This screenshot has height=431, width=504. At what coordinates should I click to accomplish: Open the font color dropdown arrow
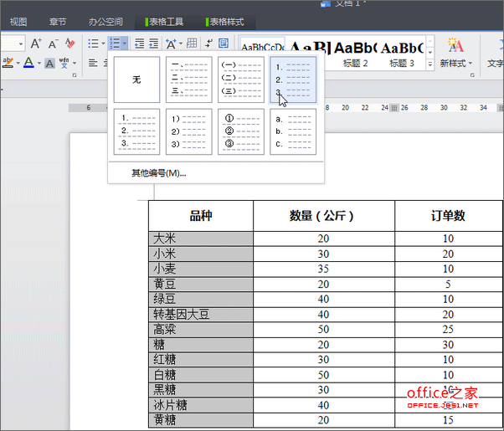[x=39, y=64]
